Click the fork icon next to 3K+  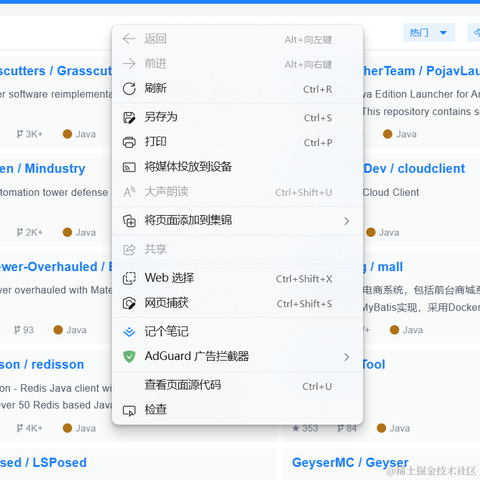click(20, 134)
